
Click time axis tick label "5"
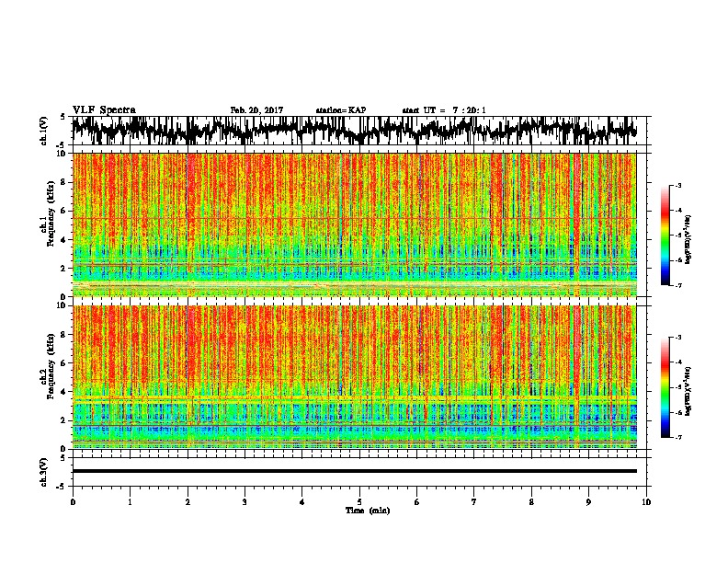click(x=359, y=501)
